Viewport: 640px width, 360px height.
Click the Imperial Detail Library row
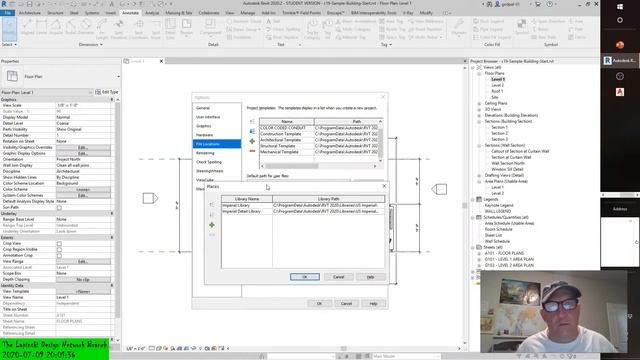302,211
